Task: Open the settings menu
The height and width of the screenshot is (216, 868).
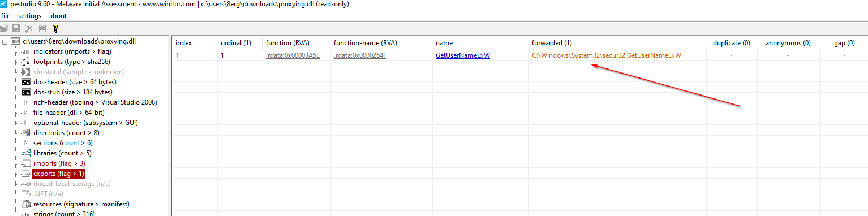Action: pyautogui.click(x=29, y=16)
